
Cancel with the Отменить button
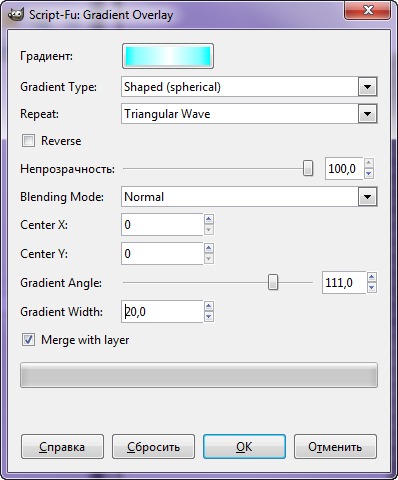pos(335,447)
